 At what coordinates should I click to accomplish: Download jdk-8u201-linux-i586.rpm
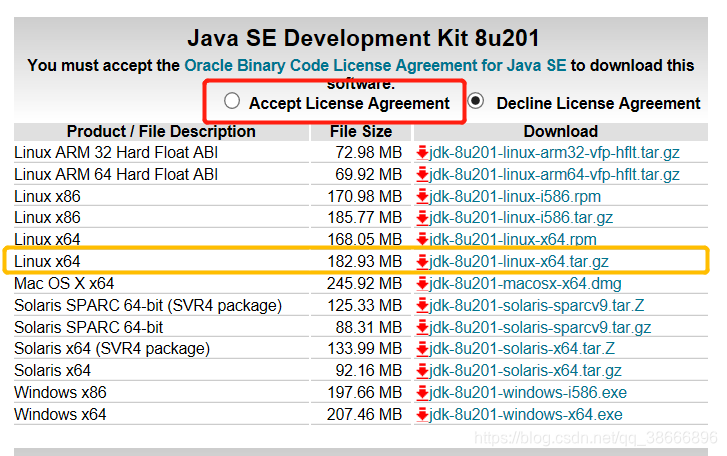pos(515,196)
